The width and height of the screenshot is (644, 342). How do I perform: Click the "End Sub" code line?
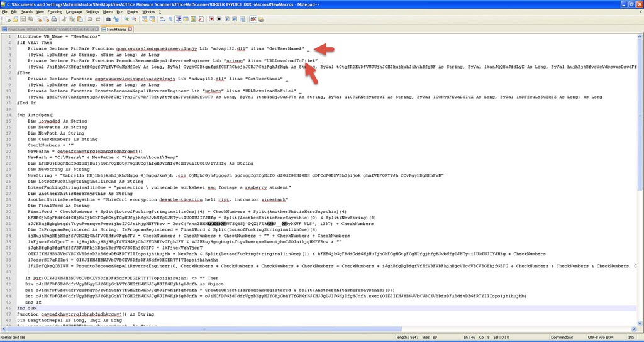pyautogui.click(x=25, y=308)
